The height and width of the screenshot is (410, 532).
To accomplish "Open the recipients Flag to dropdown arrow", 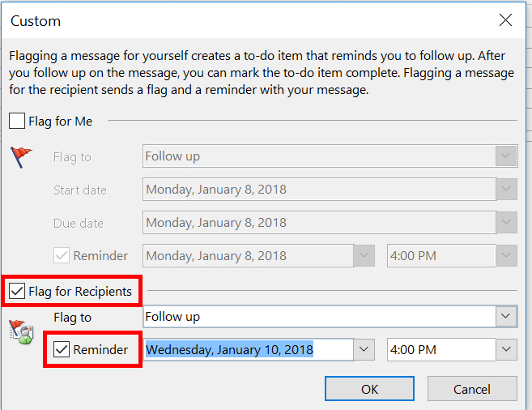I will point(506,317).
